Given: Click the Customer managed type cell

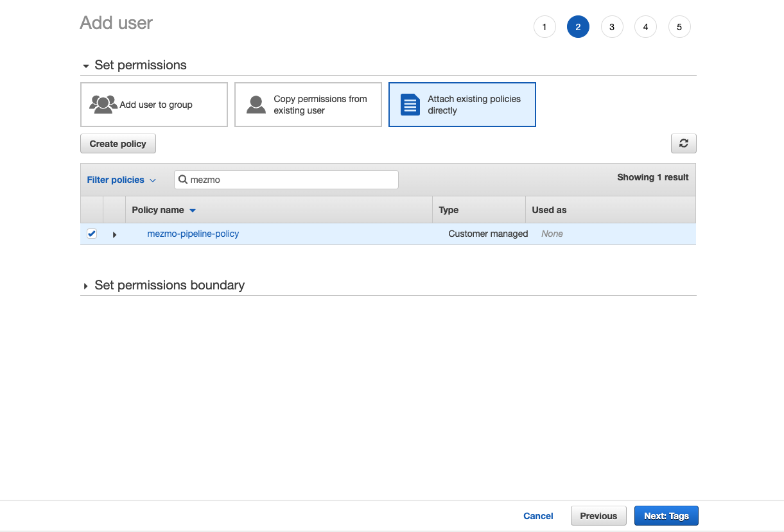Looking at the screenshot, I should [x=488, y=234].
